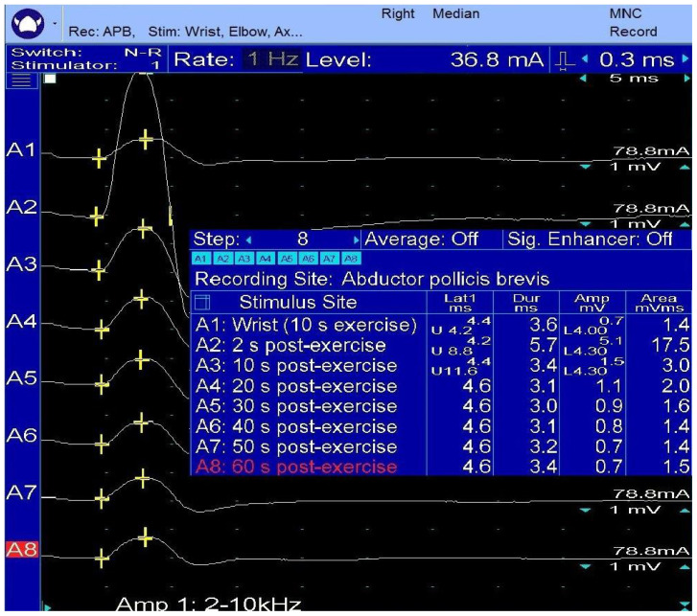Image resolution: width=697 pixels, height=616 pixels.
Task: Click the A1 trace peak cursor marker
Action: point(146,140)
